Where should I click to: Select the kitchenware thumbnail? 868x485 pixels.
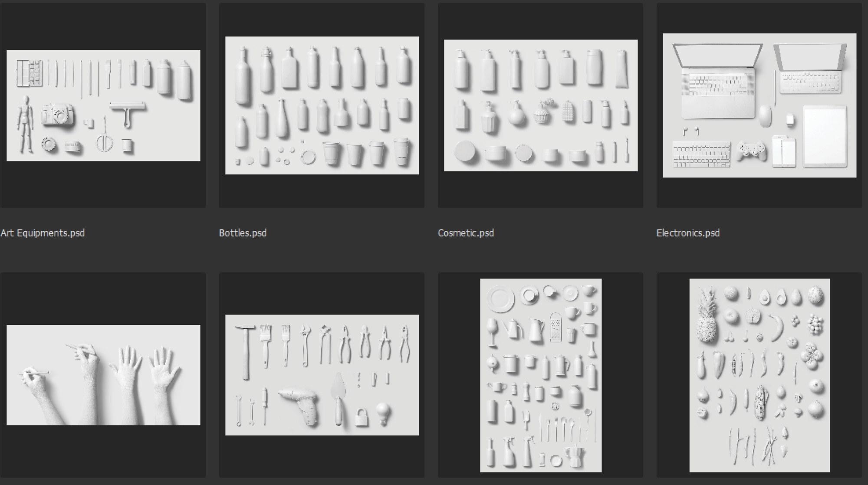click(x=541, y=375)
